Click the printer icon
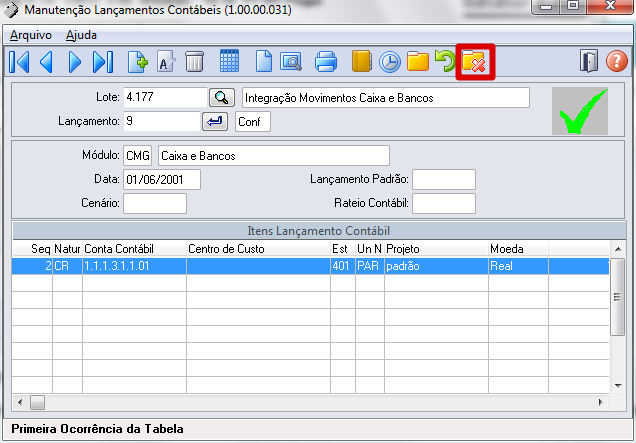 click(326, 62)
